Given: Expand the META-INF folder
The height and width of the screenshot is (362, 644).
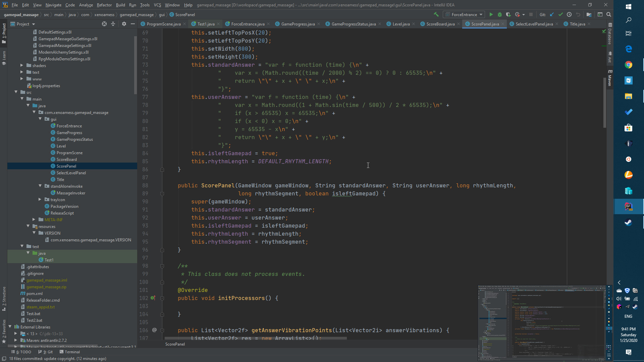Looking at the screenshot, I should pos(34,220).
